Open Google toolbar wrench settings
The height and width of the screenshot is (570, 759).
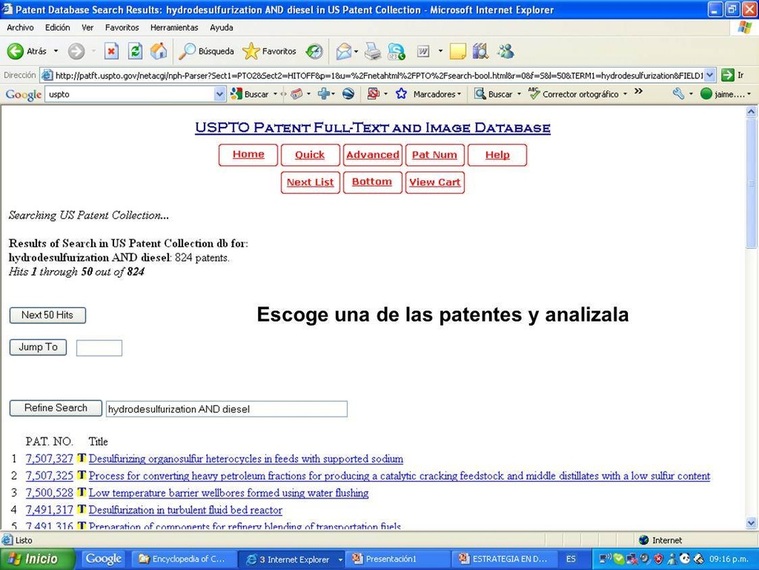coord(678,94)
